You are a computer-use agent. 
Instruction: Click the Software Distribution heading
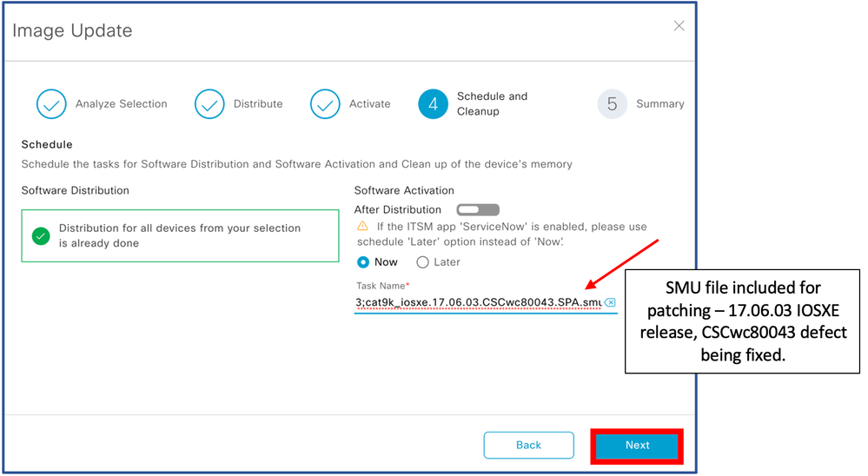point(76,190)
